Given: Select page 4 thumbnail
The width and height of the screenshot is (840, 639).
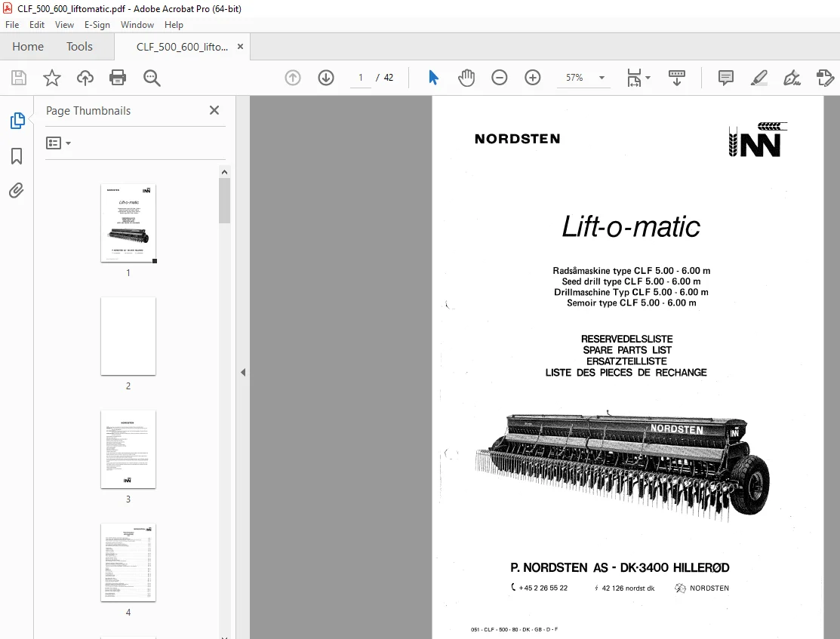Looking at the screenshot, I should pyautogui.click(x=128, y=562).
